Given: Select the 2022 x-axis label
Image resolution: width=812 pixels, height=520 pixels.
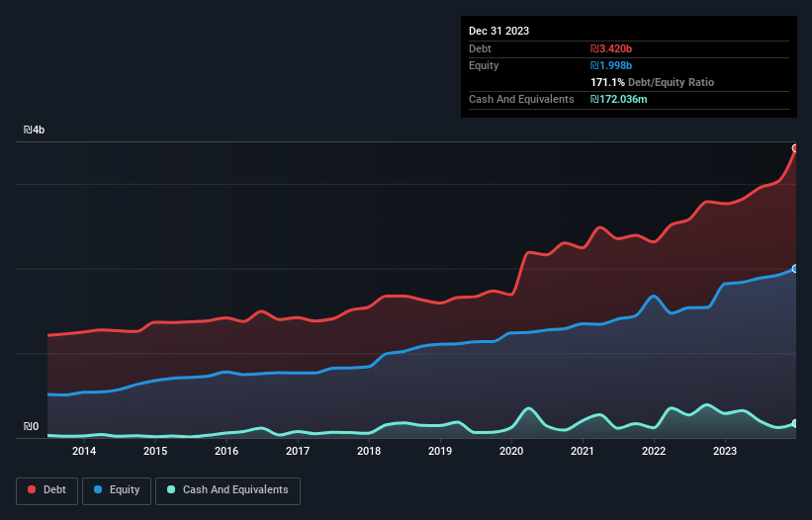Looking at the screenshot, I should coord(654,451).
